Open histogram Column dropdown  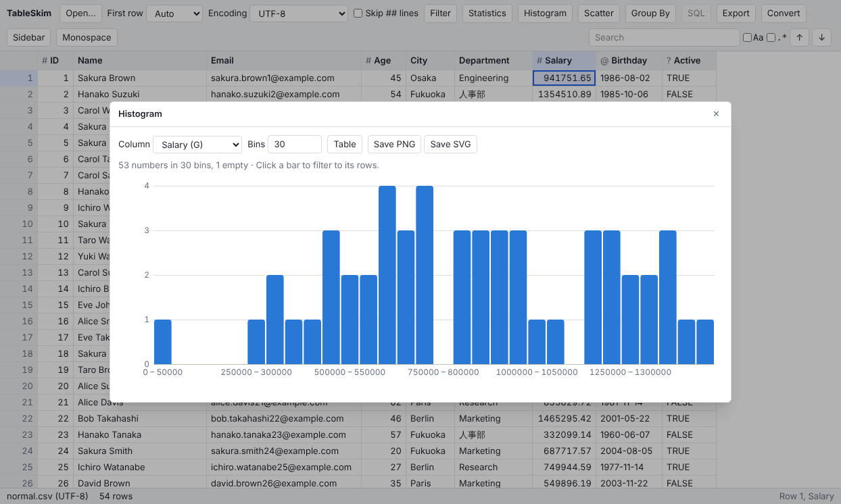coord(197,145)
